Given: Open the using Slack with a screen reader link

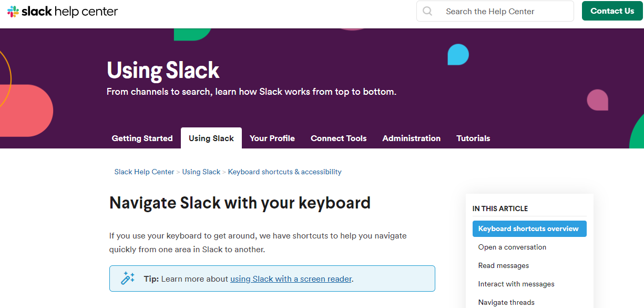Looking at the screenshot, I should (291, 279).
